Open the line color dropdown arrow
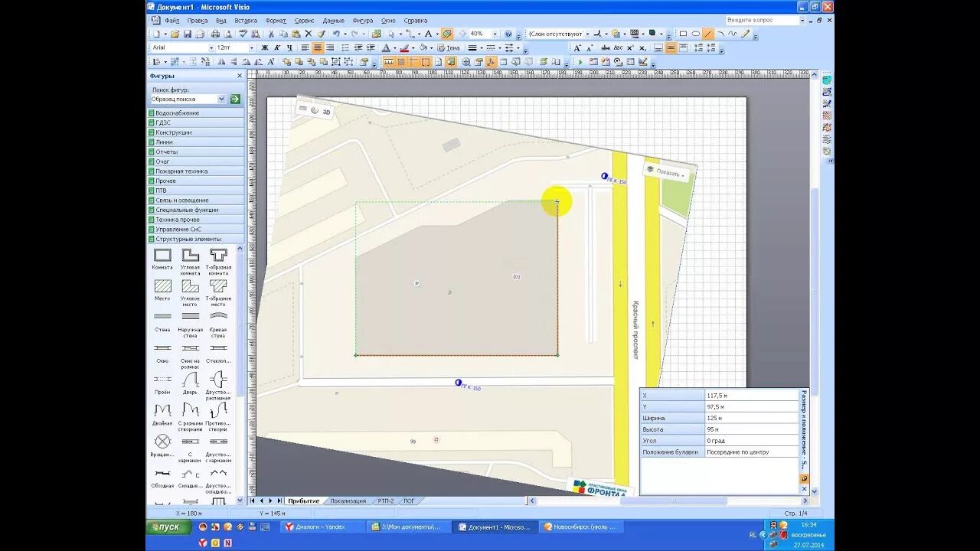980x551 pixels. coord(413,47)
